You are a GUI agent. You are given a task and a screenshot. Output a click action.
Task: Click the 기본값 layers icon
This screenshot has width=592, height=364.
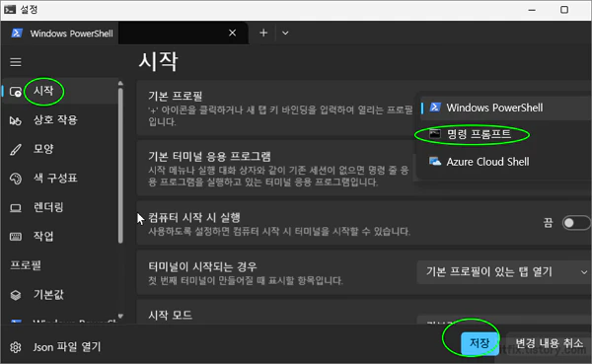coord(16,295)
